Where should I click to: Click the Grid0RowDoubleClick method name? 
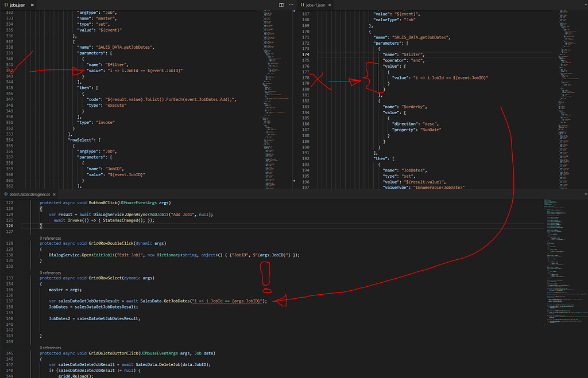click(x=111, y=244)
